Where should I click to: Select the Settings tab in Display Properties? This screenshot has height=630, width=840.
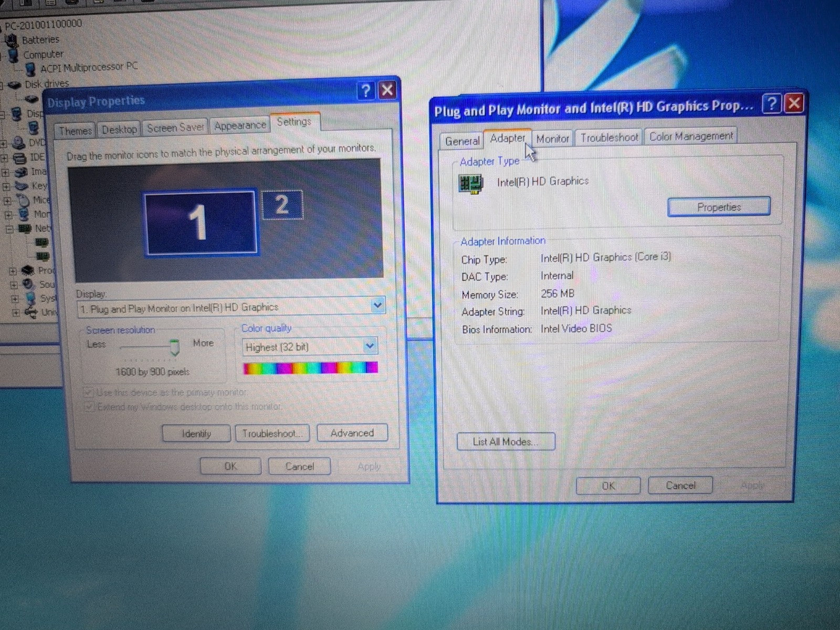294,122
